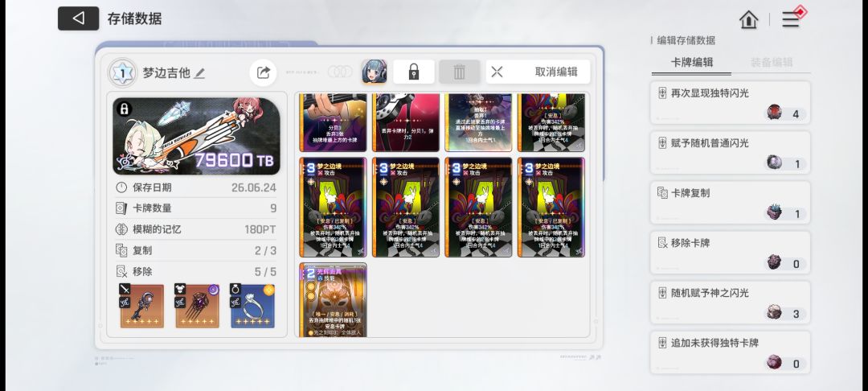Click the orb icon in 移除卡牌 row
Screen dimensions: 868x391
(775, 262)
